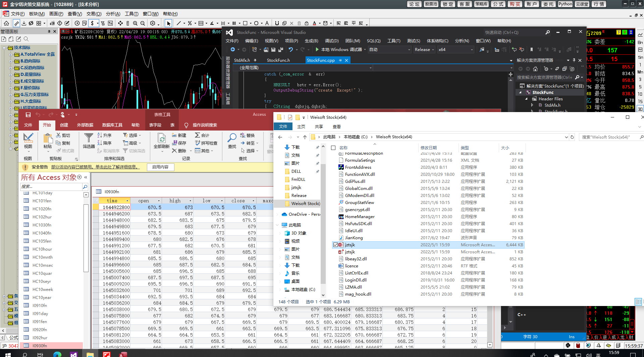The image size is (644, 357).
Task: Open the time column header dropdown arrow
Action: (127, 201)
